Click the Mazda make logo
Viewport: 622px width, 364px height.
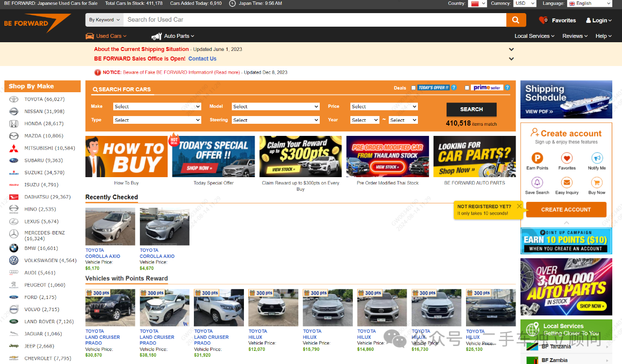(x=14, y=136)
